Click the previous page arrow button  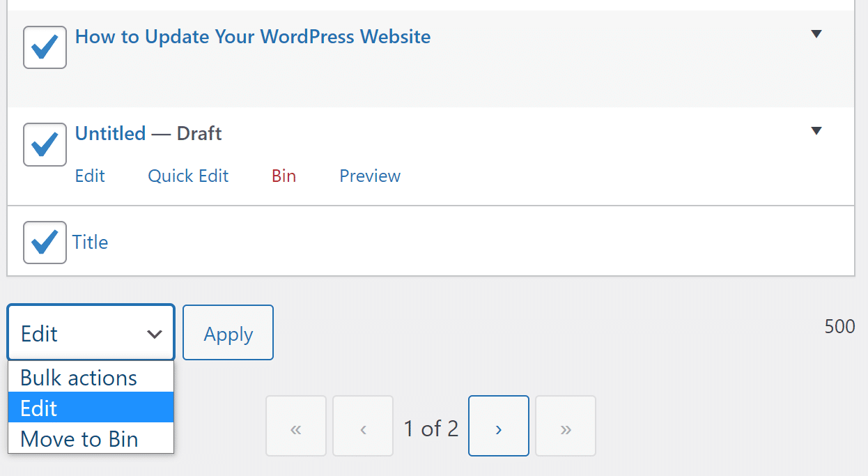[x=363, y=426]
